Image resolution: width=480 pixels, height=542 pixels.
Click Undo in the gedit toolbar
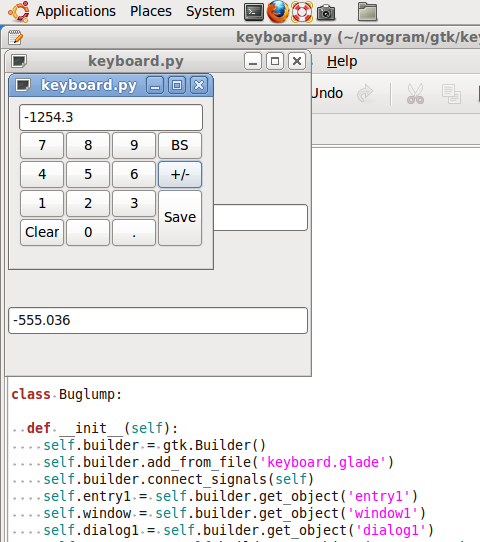327,93
